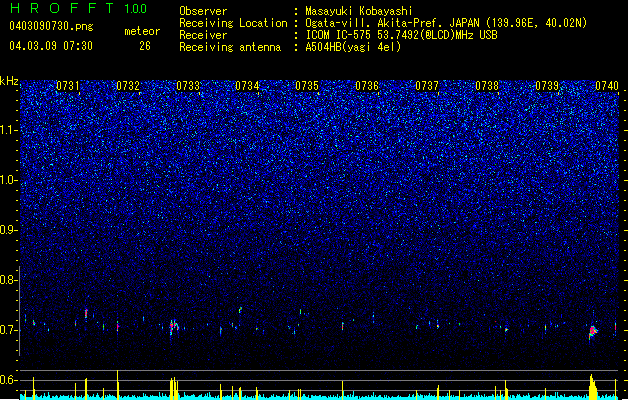Click the 0732 time marker
629x400 pixels.
(x=128, y=86)
